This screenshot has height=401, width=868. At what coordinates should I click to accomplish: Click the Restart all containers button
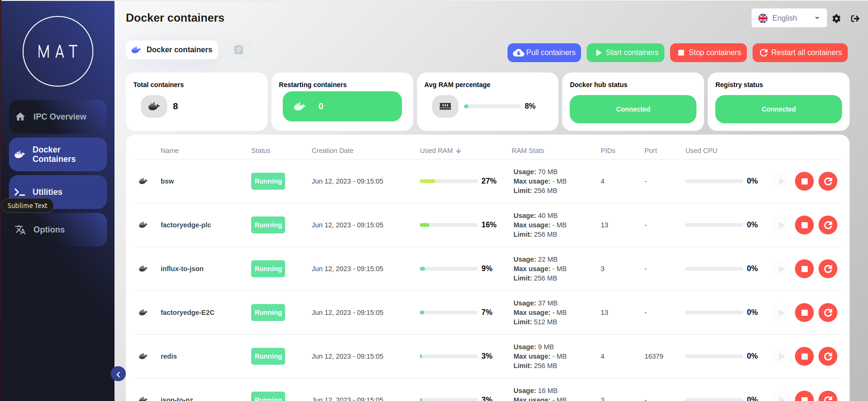[800, 53]
